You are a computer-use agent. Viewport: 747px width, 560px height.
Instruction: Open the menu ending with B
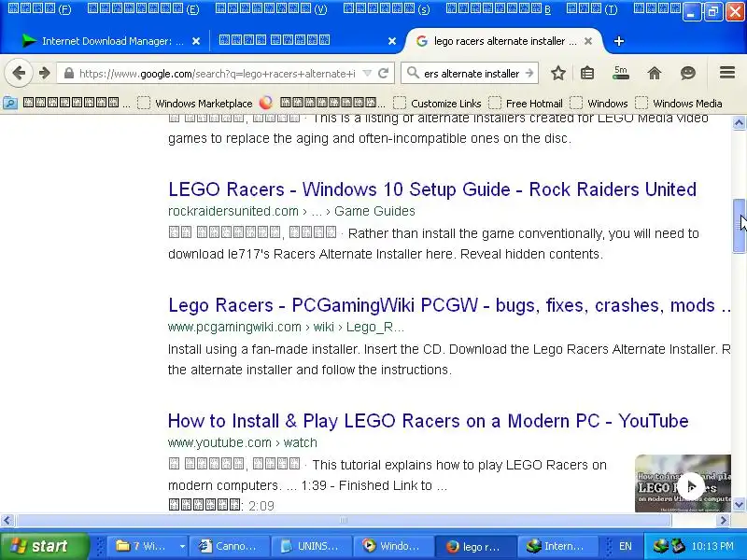[499, 9]
